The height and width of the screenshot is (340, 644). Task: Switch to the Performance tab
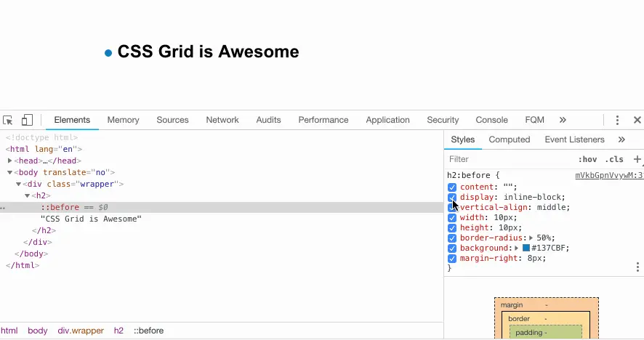(x=323, y=120)
